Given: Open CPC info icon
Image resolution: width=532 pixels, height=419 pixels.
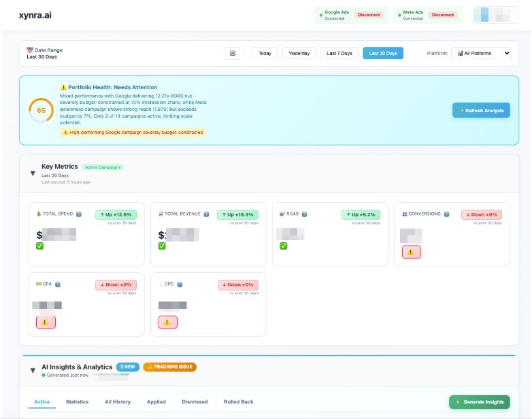Looking at the screenshot, I should tap(180, 284).
